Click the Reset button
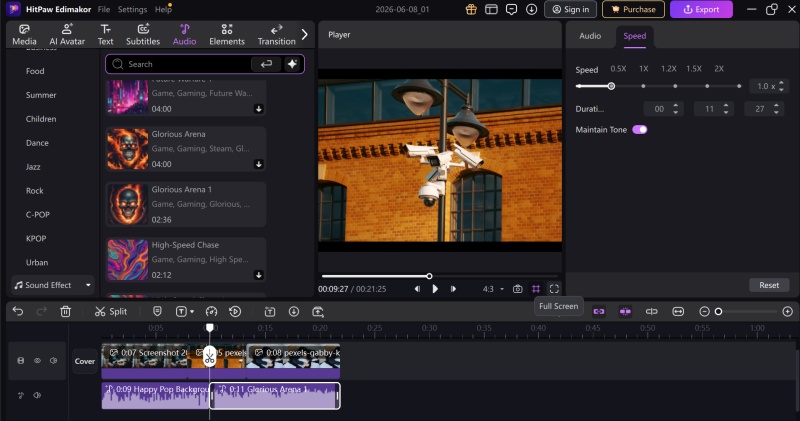 pyautogui.click(x=769, y=285)
